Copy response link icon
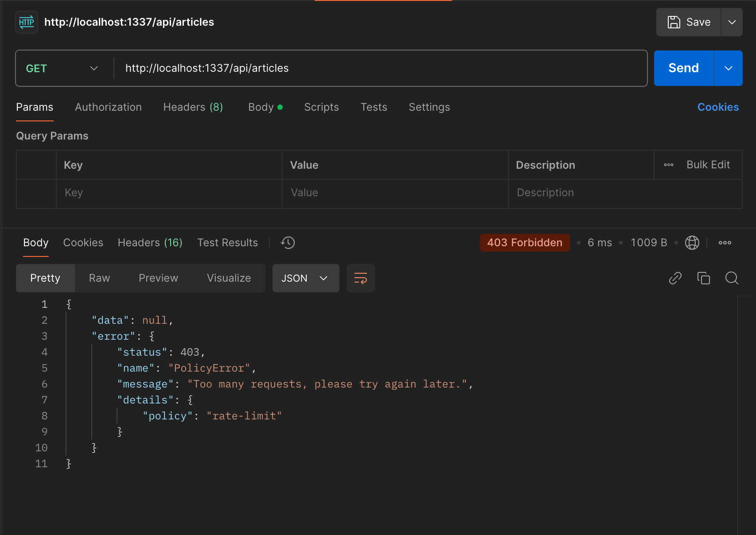Screen dimensions: 756x535 tap(675, 278)
